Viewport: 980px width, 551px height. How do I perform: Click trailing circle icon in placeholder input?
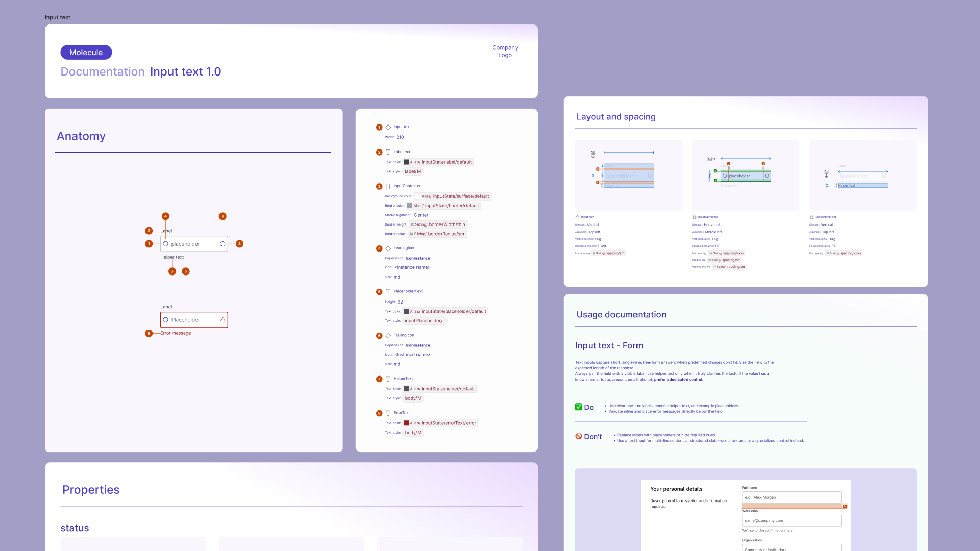tap(223, 244)
